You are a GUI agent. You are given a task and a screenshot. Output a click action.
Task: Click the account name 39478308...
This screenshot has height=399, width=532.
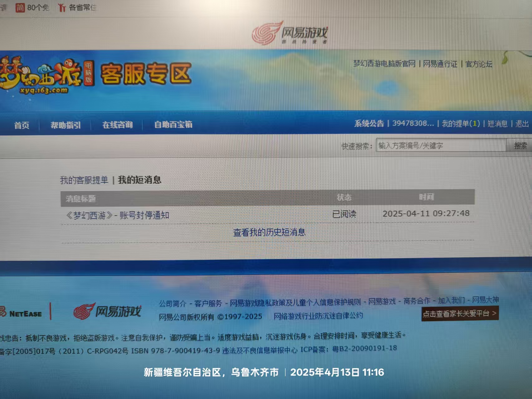[x=413, y=124]
